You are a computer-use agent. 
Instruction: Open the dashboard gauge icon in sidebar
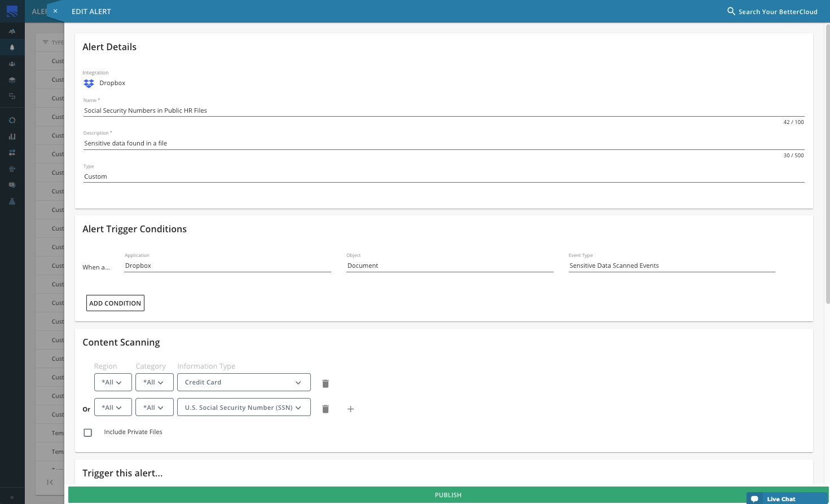tap(12, 32)
